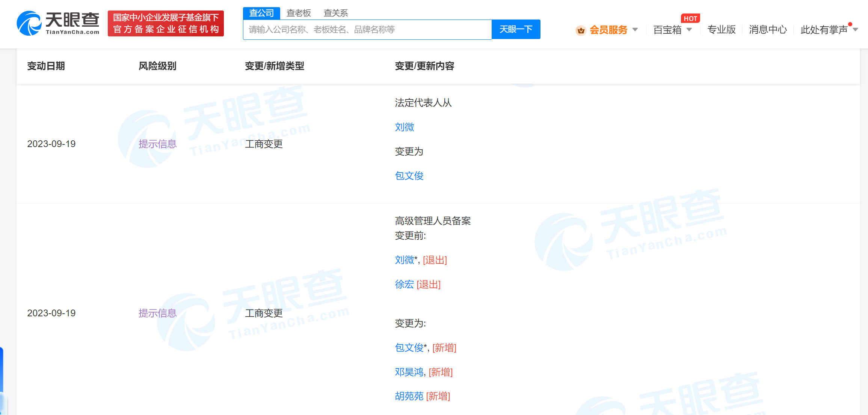Screen dimensions: 868x415
Task: Click the red HOT badge
Action: click(x=690, y=18)
